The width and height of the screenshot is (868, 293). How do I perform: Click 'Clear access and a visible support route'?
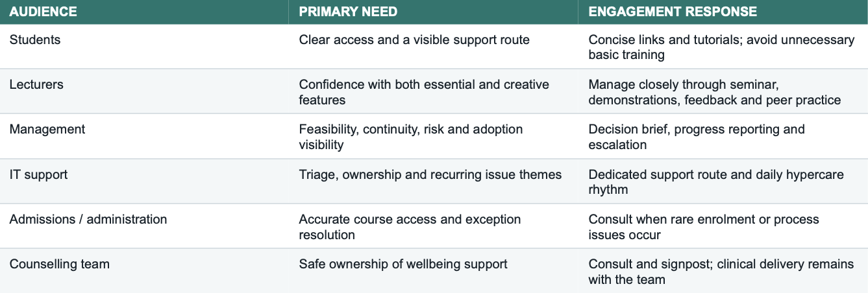pos(414,40)
